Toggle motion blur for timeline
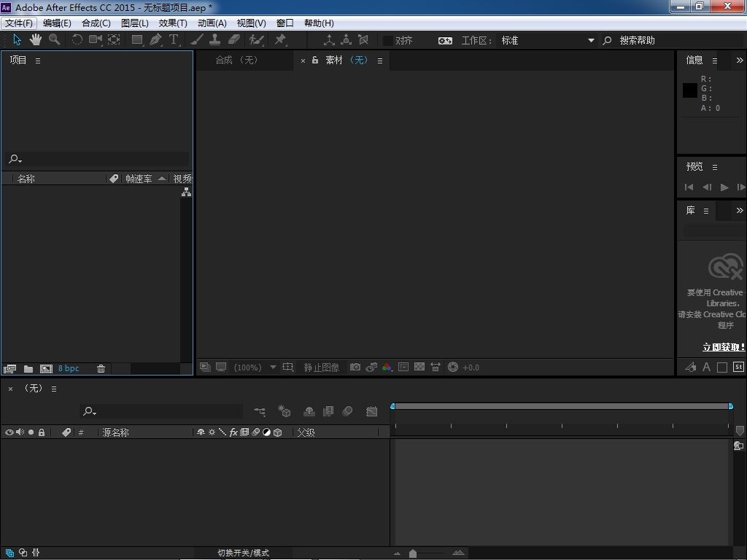The height and width of the screenshot is (560, 747). coord(348,411)
